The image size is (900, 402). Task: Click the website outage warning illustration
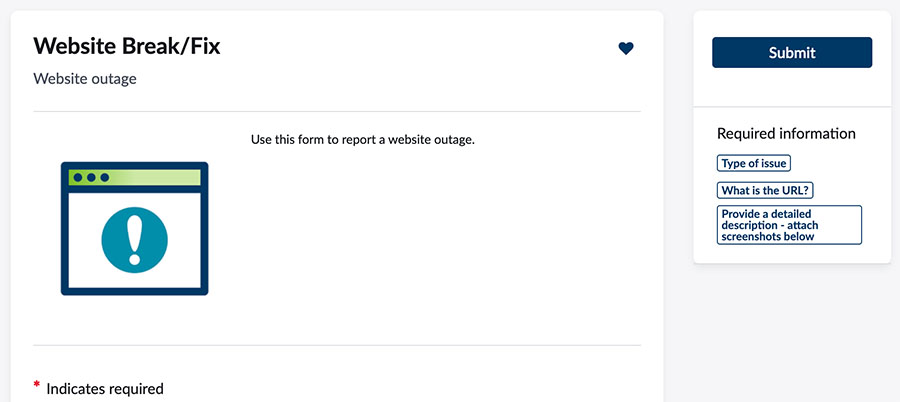pyautogui.click(x=134, y=229)
